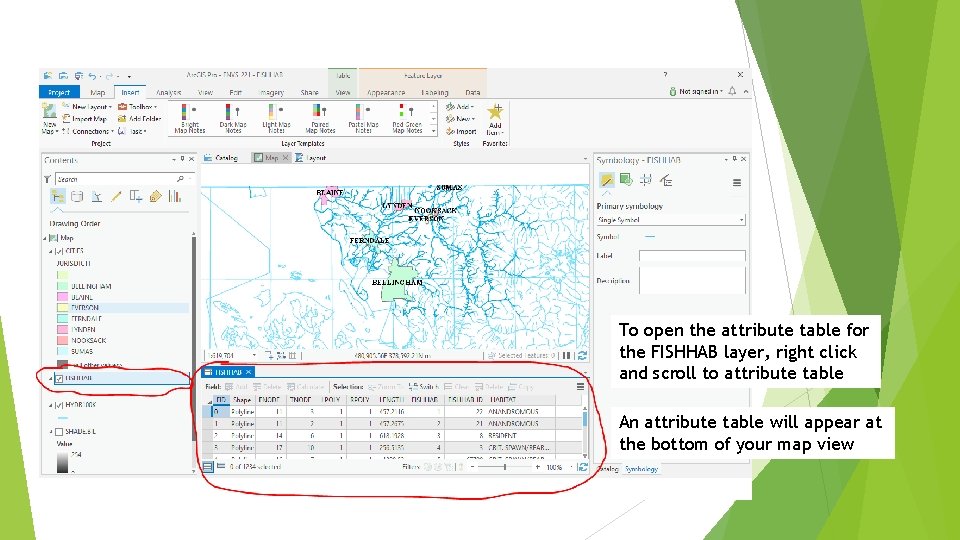Choose the Light Map Notes template
This screenshot has height=540, width=960.
click(276, 118)
